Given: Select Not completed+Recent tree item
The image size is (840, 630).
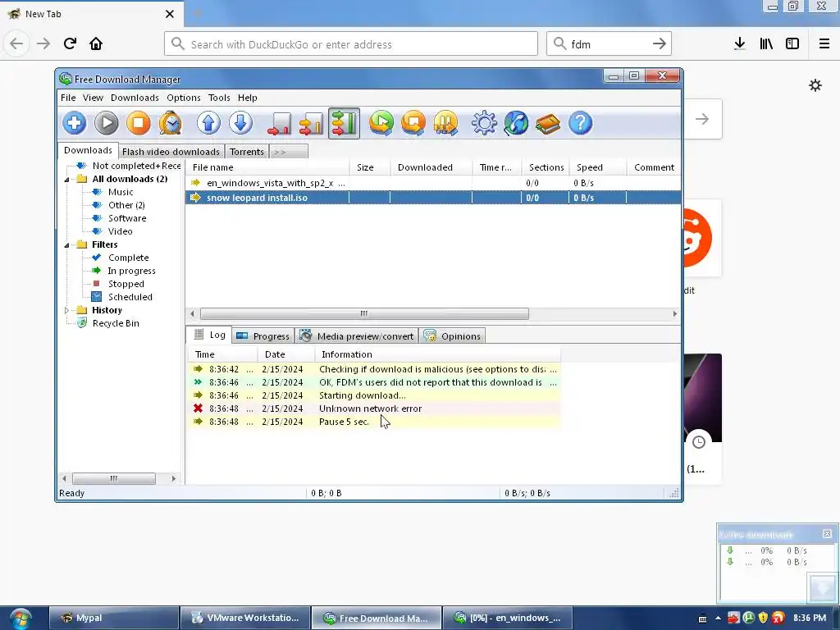Looking at the screenshot, I should coord(129,166).
